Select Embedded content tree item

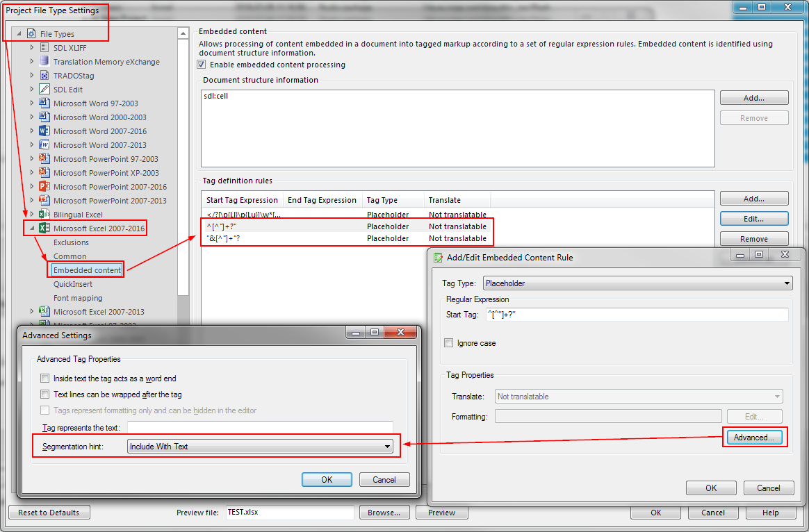(87, 270)
